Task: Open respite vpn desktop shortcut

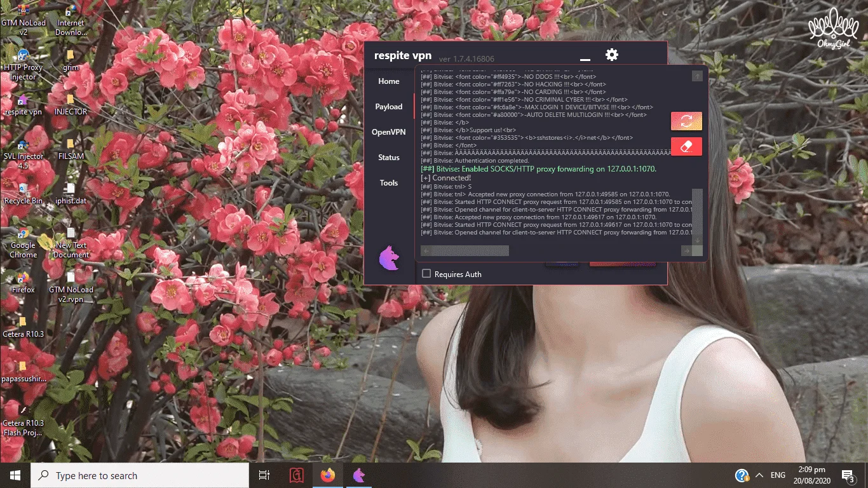Action: point(24,104)
